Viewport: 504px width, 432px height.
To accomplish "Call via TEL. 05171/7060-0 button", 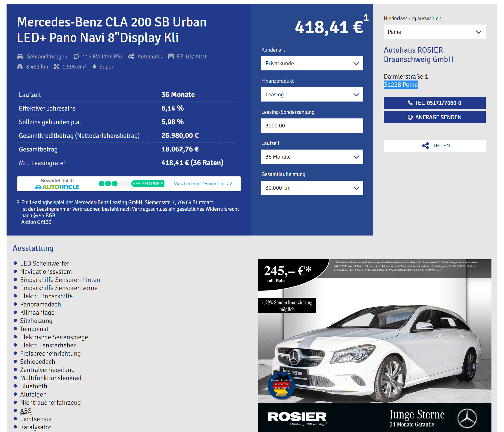I will coord(434,103).
